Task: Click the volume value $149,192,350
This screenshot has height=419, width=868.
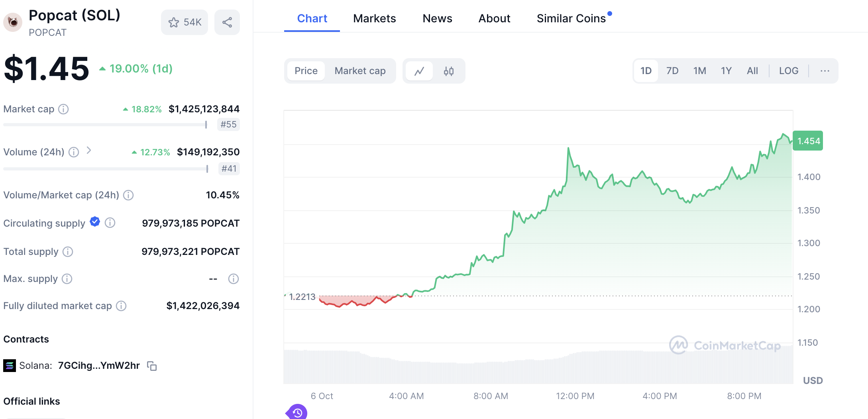Action: click(x=208, y=152)
